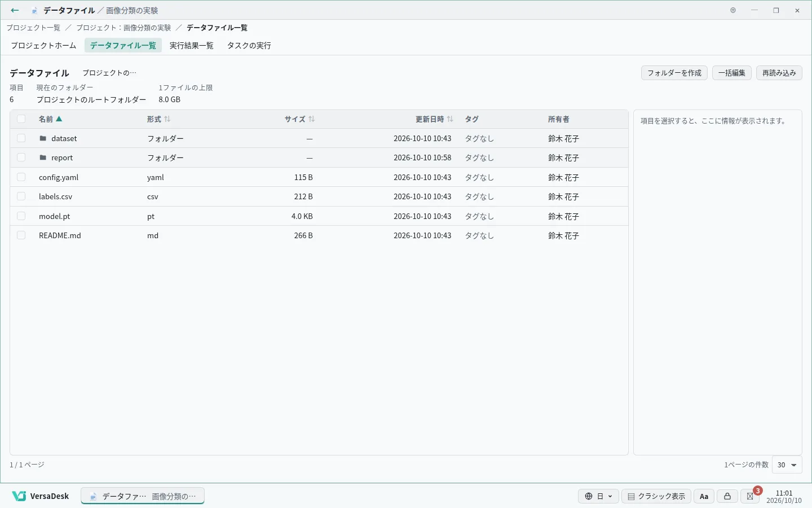The width and height of the screenshot is (812, 508).
Task: Select the データファイル一覧 tab
Action: pyautogui.click(x=123, y=45)
